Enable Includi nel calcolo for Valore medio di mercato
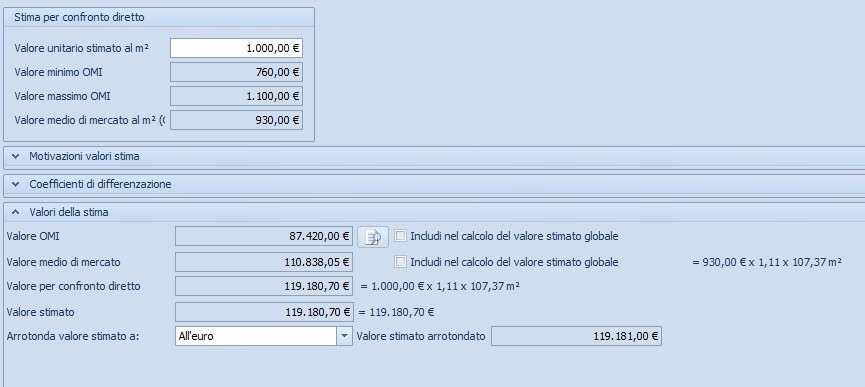 click(x=401, y=262)
